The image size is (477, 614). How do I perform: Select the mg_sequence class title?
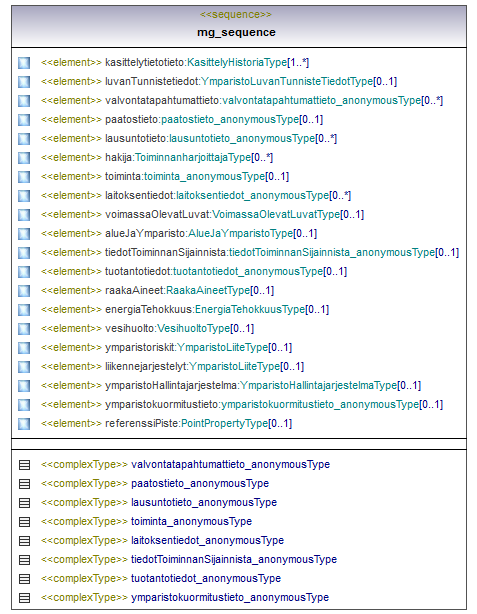coord(236,32)
